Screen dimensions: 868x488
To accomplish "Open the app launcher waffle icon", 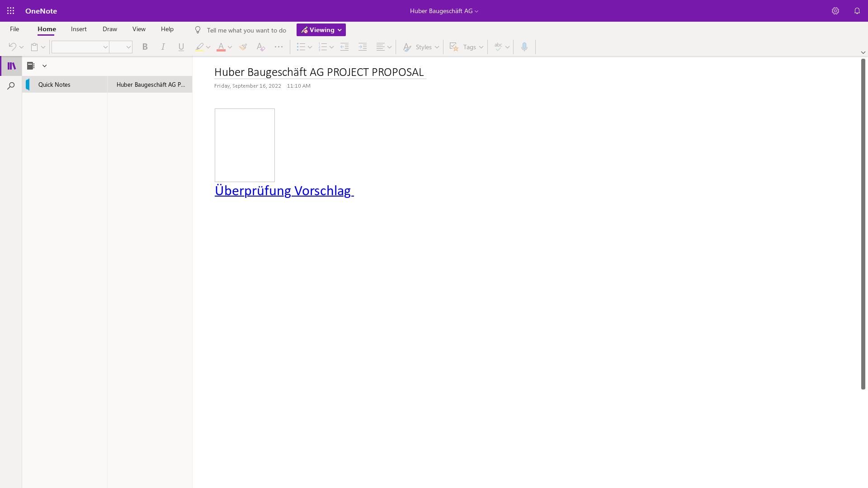I will 11,11.
